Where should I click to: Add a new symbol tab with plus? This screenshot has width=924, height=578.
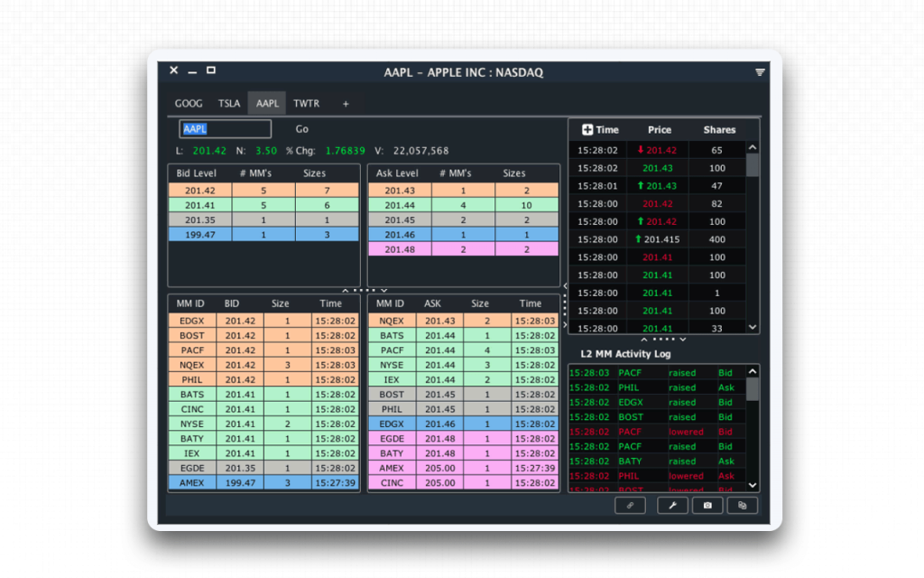point(346,104)
